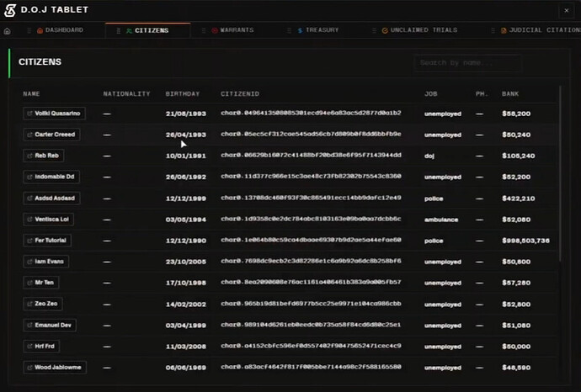This screenshot has height=392, width=581.
Task: Click the home icon in tab bar
Action: coord(7,31)
